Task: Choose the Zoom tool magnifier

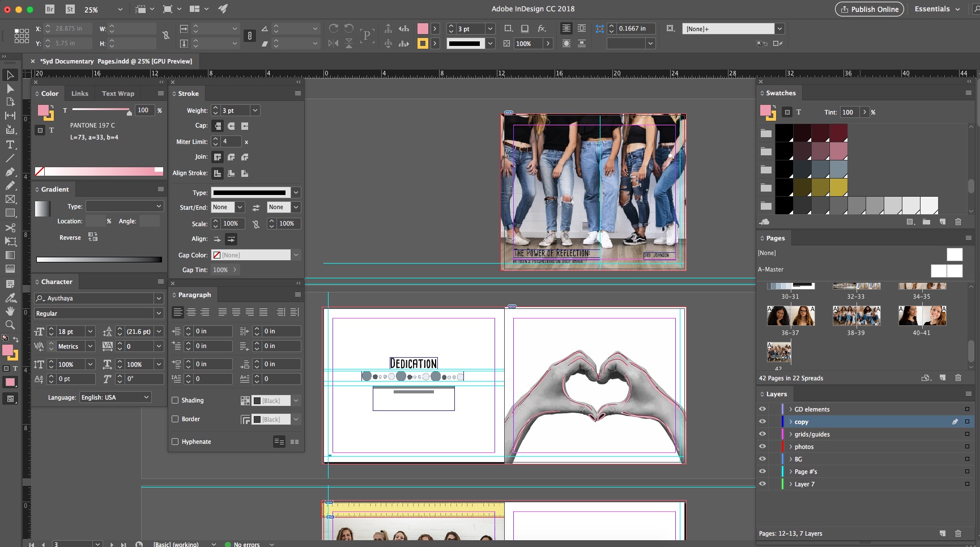Action: pyautogui.click(x=10, y=325)
